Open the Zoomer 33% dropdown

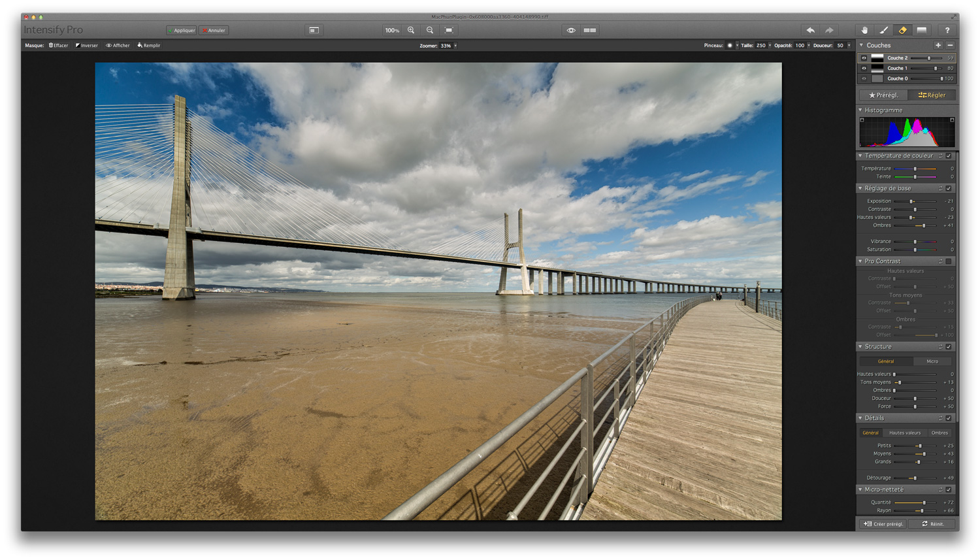click(x=448, y=46)
